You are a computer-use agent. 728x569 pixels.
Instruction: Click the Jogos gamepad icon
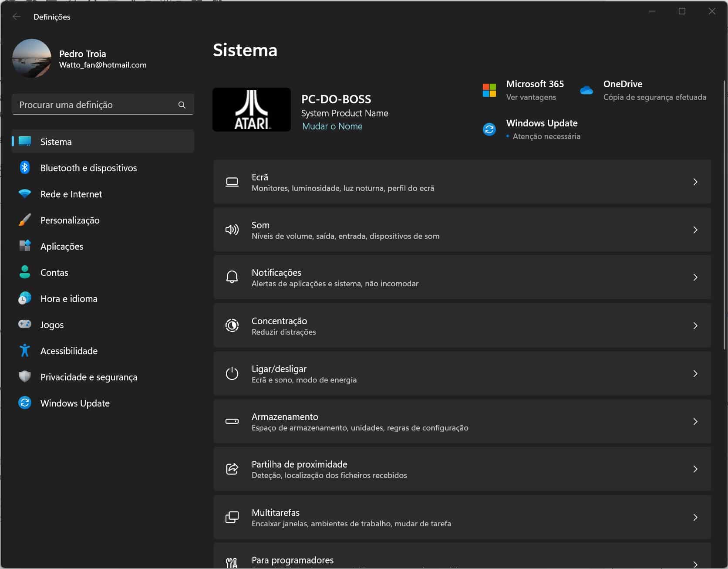coord(25,324)
